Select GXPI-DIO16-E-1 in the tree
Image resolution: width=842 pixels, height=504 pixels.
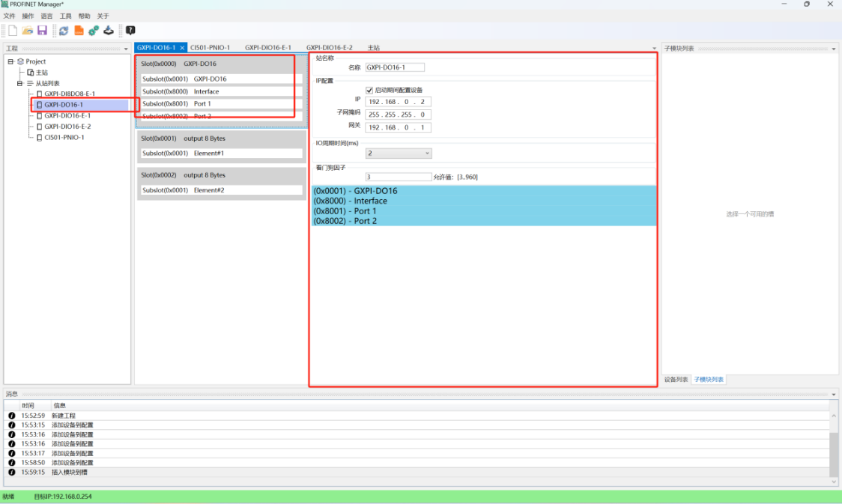coord(67,116)
